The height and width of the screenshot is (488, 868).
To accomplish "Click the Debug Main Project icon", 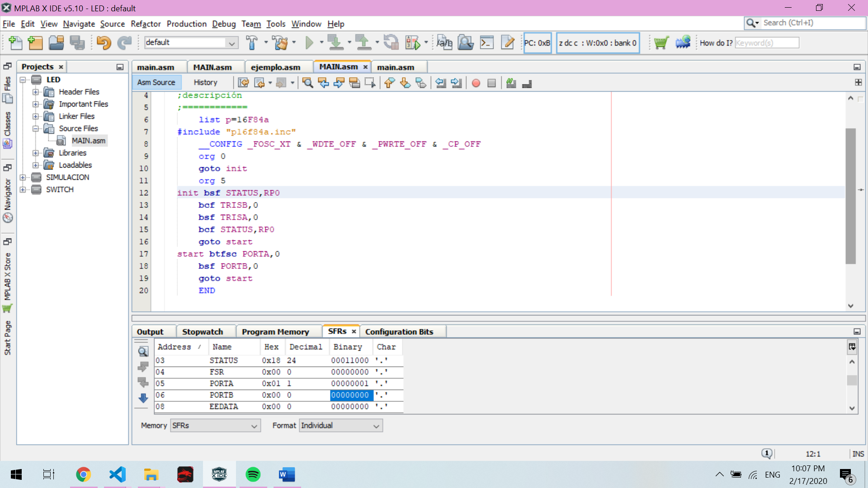I will [413, 43].
